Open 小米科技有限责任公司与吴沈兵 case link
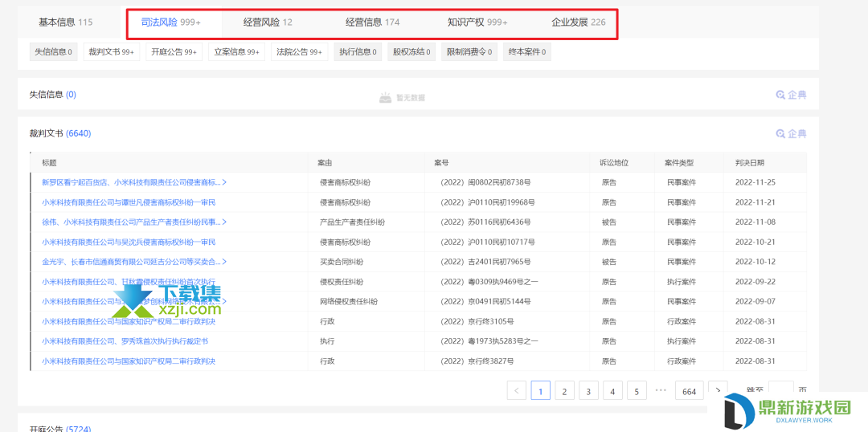This screenshot has height=432, width=868. click(129, 242)
